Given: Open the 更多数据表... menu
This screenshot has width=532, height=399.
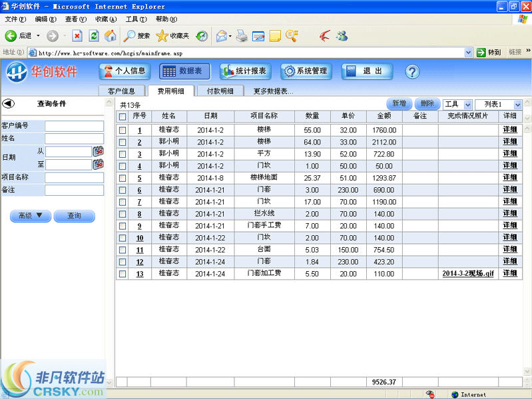Looking at the screenshot, I should [273, 91].
